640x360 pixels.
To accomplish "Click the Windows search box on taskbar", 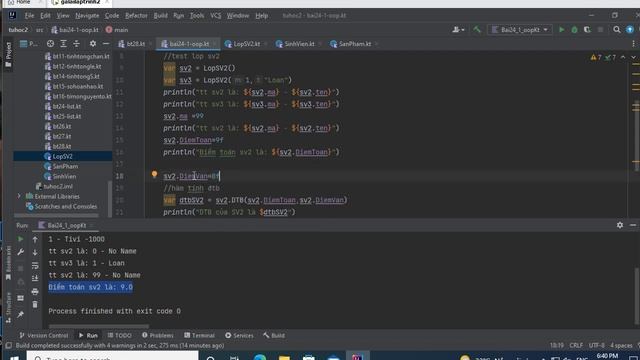I will (113, 357).
